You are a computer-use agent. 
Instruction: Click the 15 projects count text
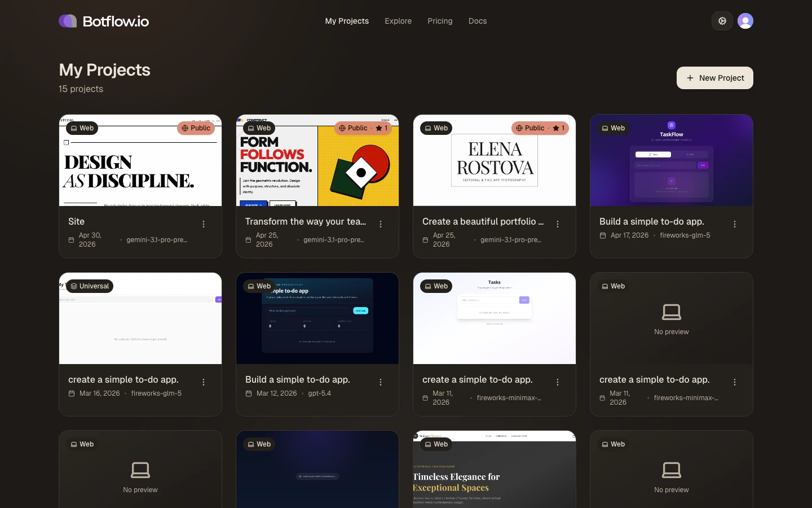point(81,89)
